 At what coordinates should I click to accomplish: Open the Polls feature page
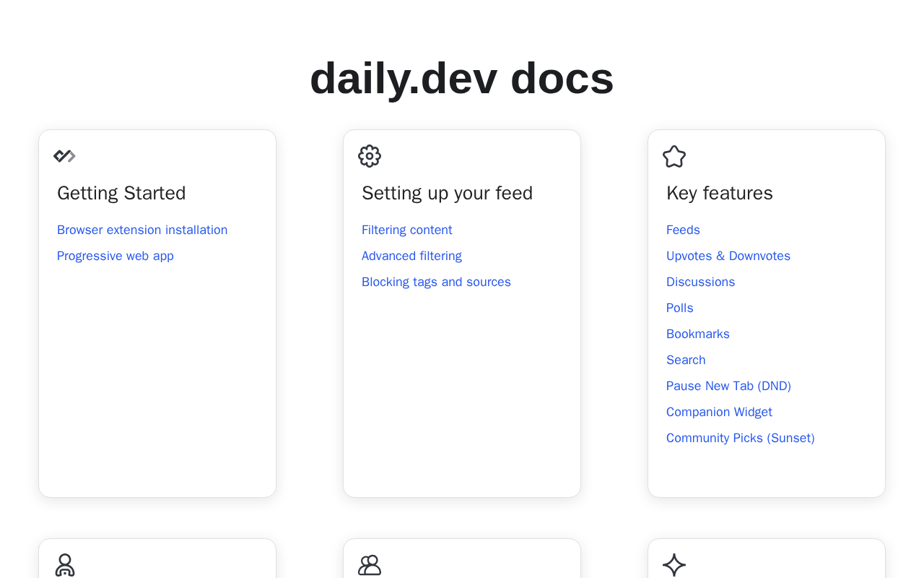pyautogui.click(x=680, y=308)
